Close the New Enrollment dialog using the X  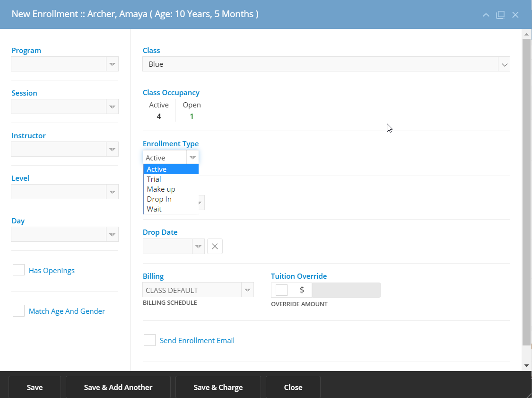tap(515, 15)
